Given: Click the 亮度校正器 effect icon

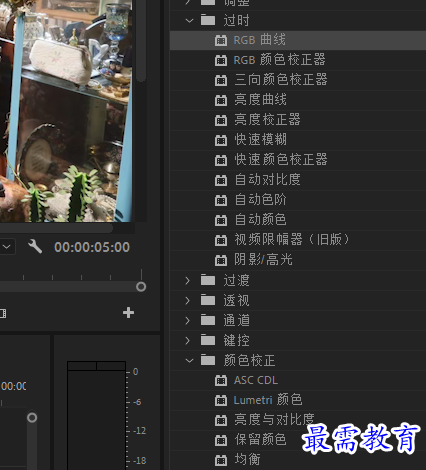Looking at the screenshot, I should point(221,120).
